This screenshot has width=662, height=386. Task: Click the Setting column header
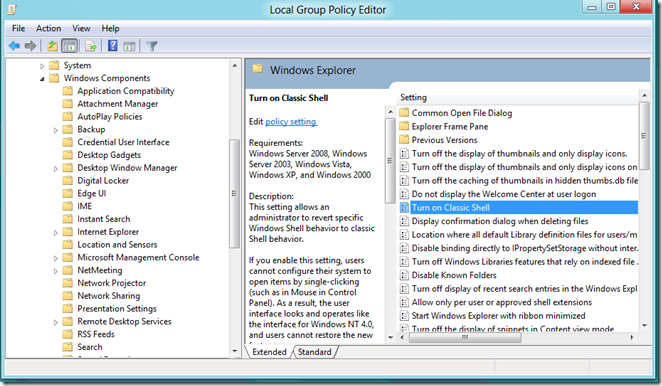pyautogui.click(x=413, y=98)
